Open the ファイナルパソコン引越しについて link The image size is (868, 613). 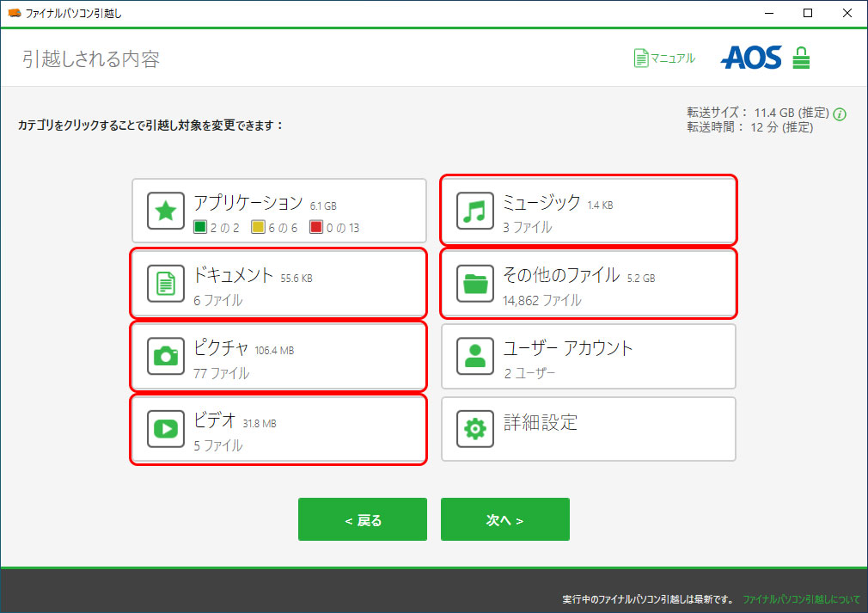coord(801,598)
